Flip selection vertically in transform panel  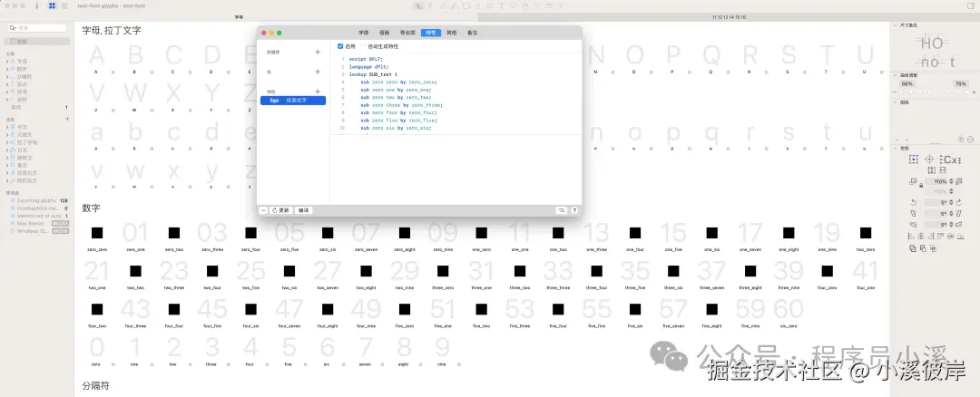coord(943,170)
